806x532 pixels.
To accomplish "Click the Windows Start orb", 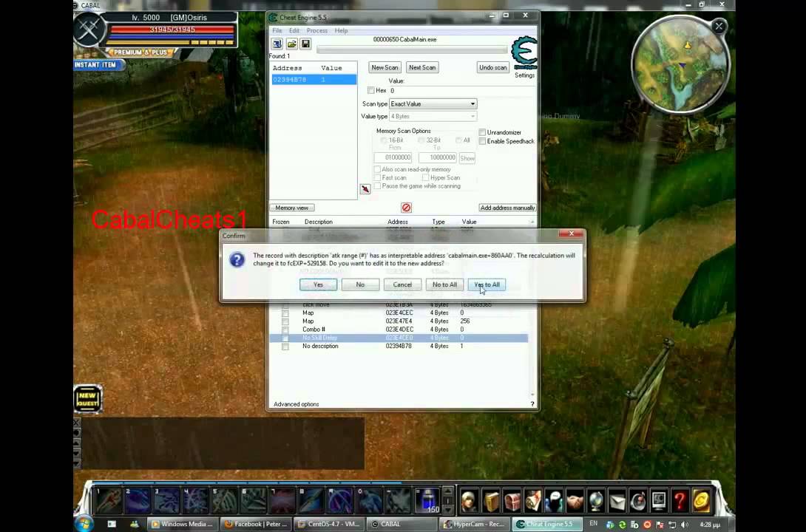I will 85,524.
